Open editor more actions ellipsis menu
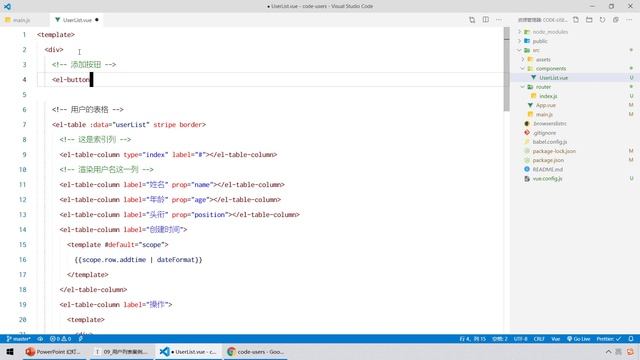This screenshot has height=360, width=640. click(x=499, y=20)
